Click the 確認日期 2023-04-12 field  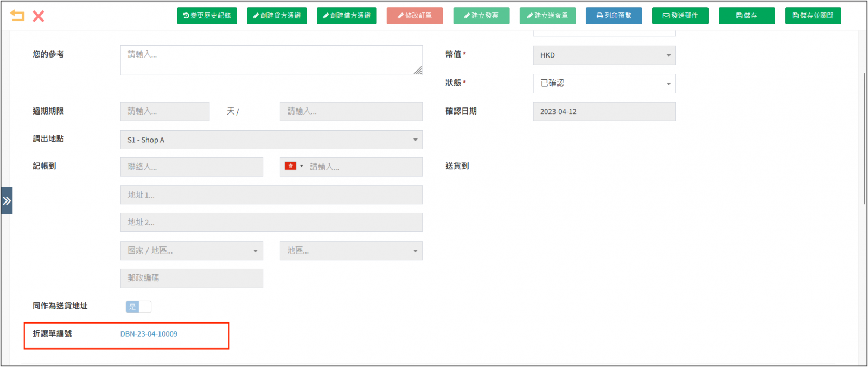pyautogui.click(x=604, y=111)
